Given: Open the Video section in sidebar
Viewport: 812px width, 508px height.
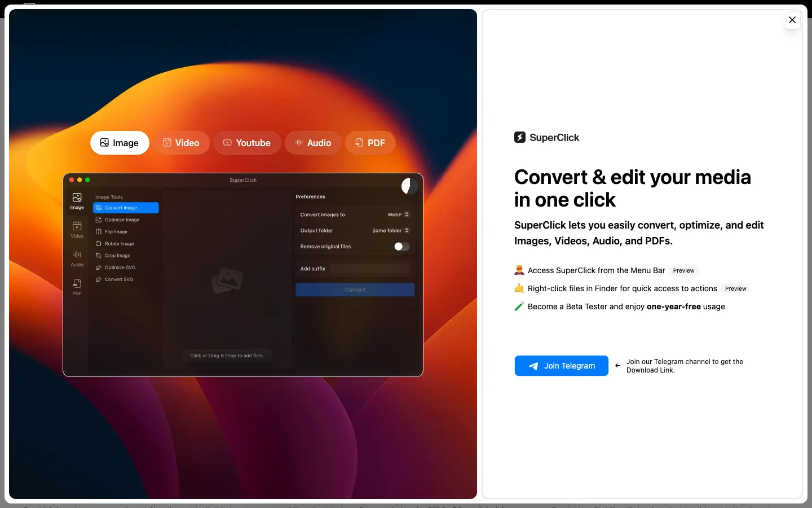Looking at the screenshot, I should coord(77,229).
